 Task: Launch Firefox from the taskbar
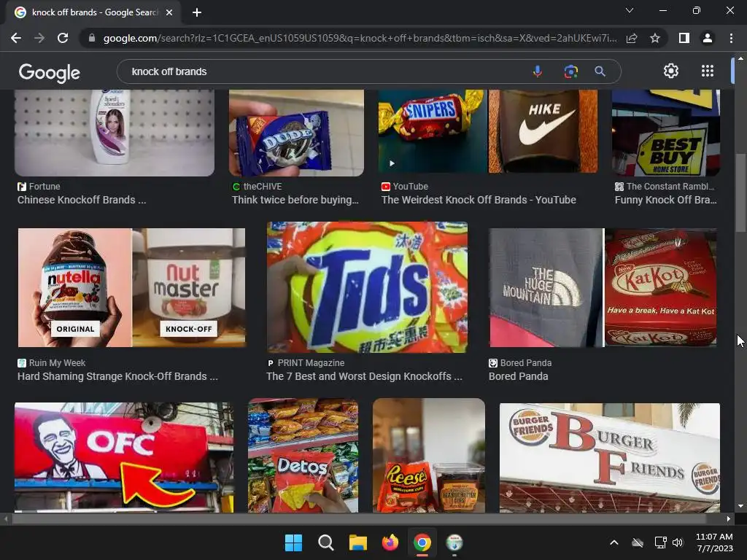click(390, 542)
